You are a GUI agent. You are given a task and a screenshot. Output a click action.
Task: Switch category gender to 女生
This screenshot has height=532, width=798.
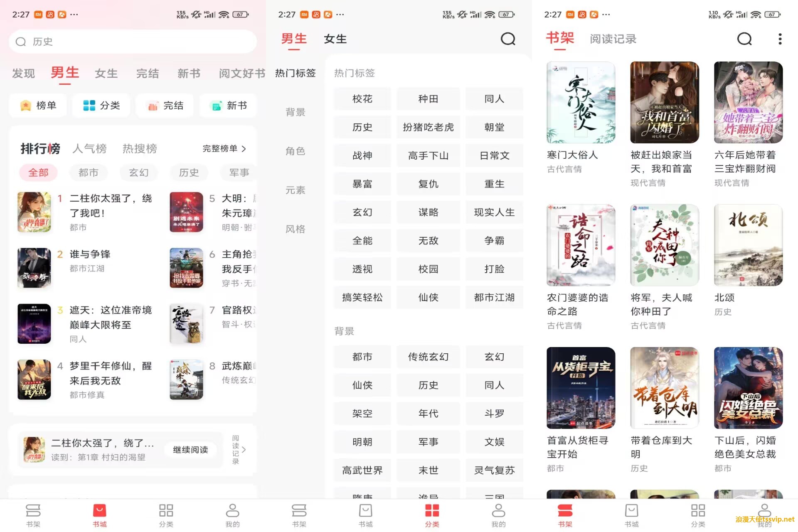[x=335, y=39]
